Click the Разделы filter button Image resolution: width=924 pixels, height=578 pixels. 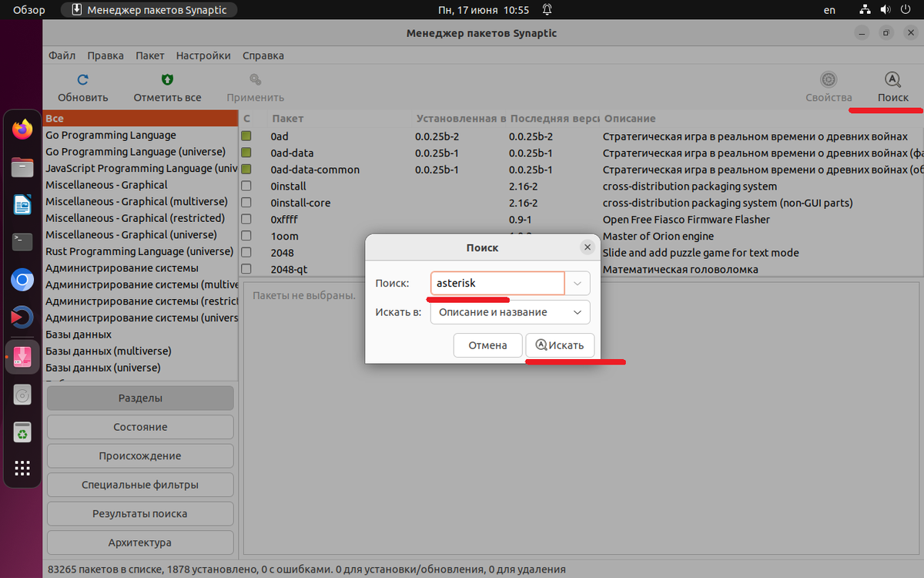tap(140, 398)
